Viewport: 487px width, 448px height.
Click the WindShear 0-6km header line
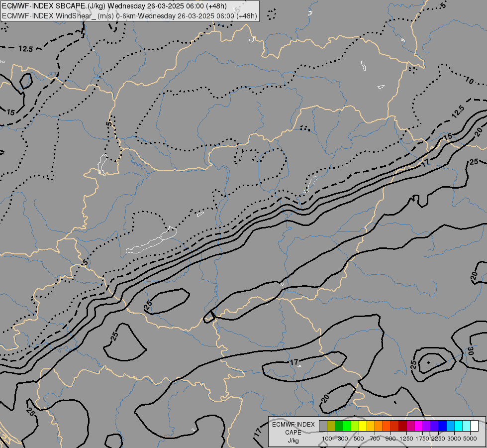129,15
